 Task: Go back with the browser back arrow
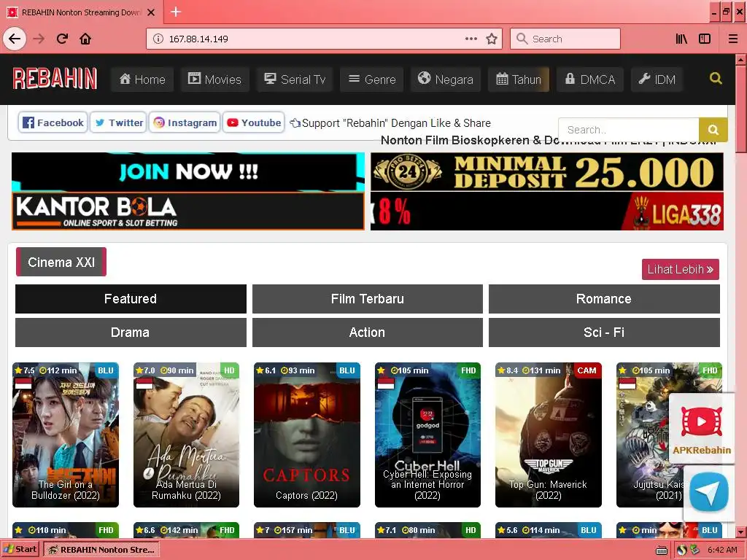tap(15, 39)
